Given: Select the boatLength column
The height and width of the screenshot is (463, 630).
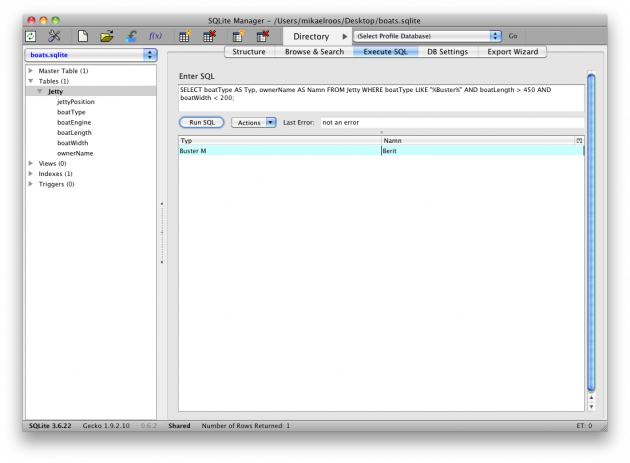Looking at the screenshot, I should click(x=74, y=133).
